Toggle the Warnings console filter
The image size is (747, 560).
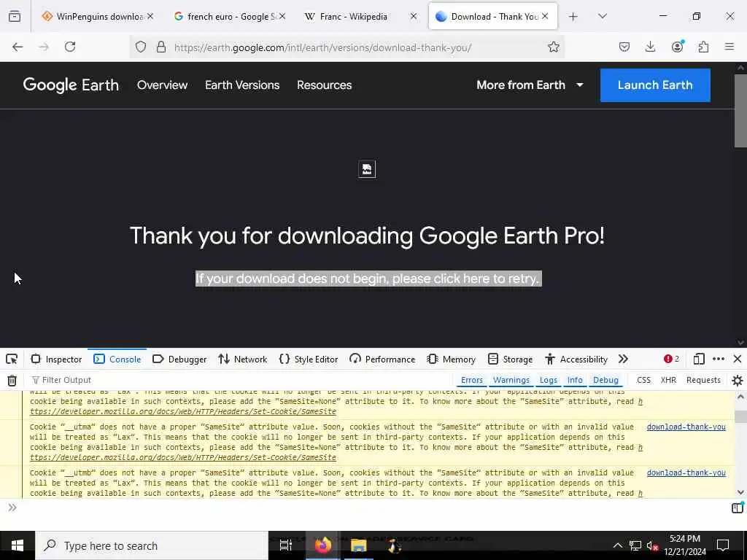(511, 380)
